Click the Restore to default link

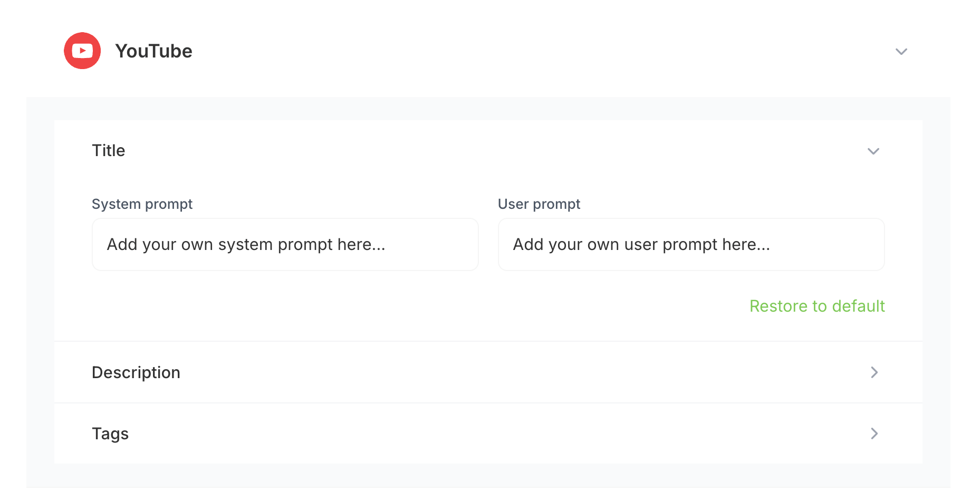tap(817, 306)
